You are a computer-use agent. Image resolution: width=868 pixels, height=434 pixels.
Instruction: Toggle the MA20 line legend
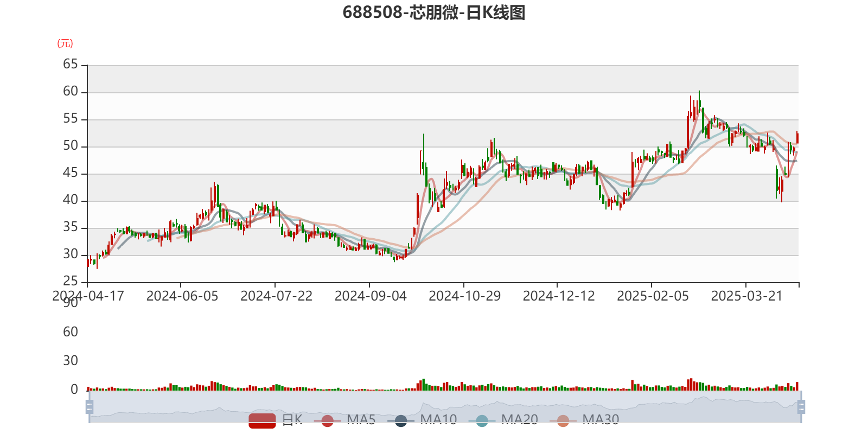pos(503,420)
